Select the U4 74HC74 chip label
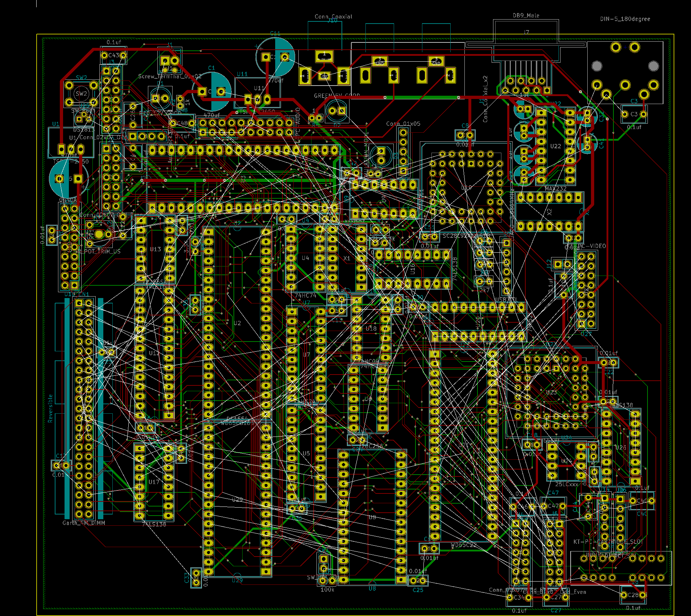The image size is (691, 616). pyautogui.click(x=305, y=258)
